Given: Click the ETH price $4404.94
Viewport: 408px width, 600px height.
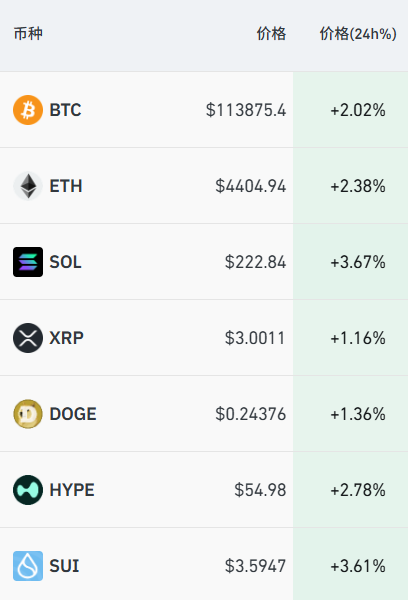Looking at the screenshot, I should pyautogui.click(x=251, y=186).
